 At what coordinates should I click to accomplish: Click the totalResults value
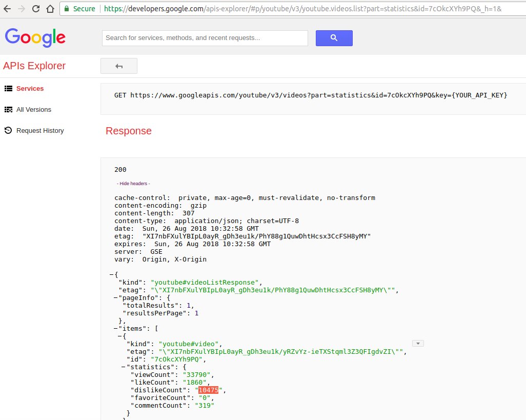point(189,306)
